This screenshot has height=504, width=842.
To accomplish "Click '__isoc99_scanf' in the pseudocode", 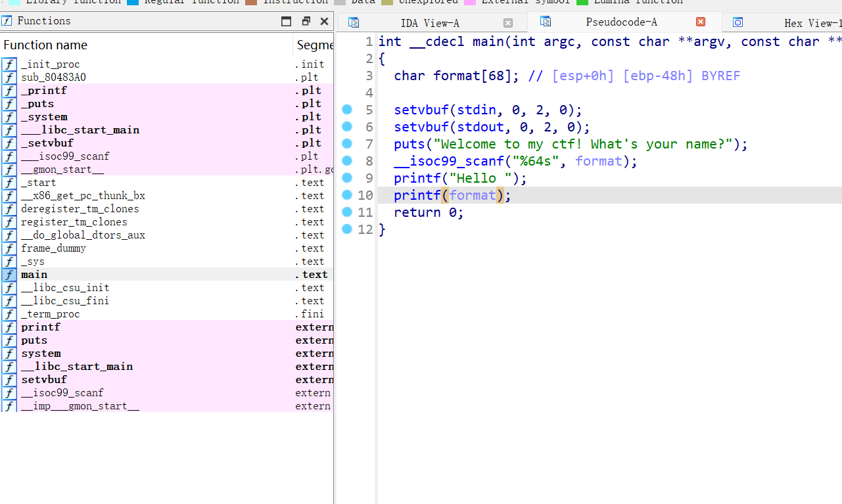I will coord(449,162).
